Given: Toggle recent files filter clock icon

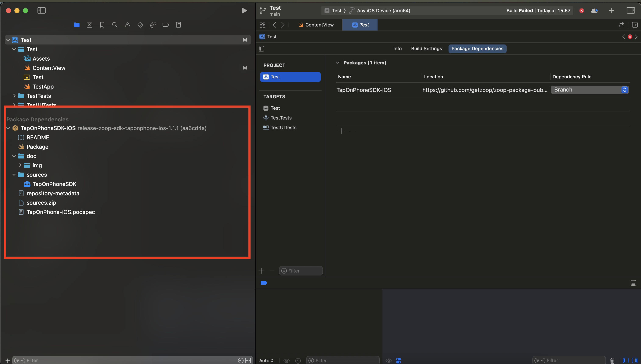Looking at the screenshot, I should click(x=241, y=360).
